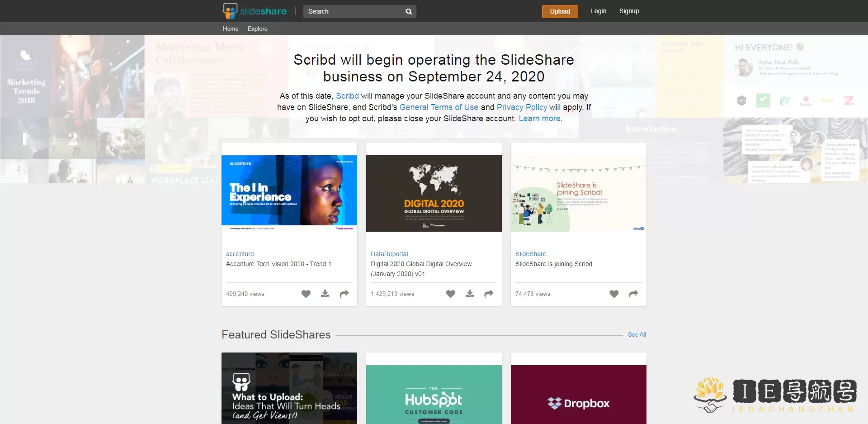This screenshot has width=868, height=424.
Task: Share the Accenture Tech Vision presentation
Action: tap(344, 294)
